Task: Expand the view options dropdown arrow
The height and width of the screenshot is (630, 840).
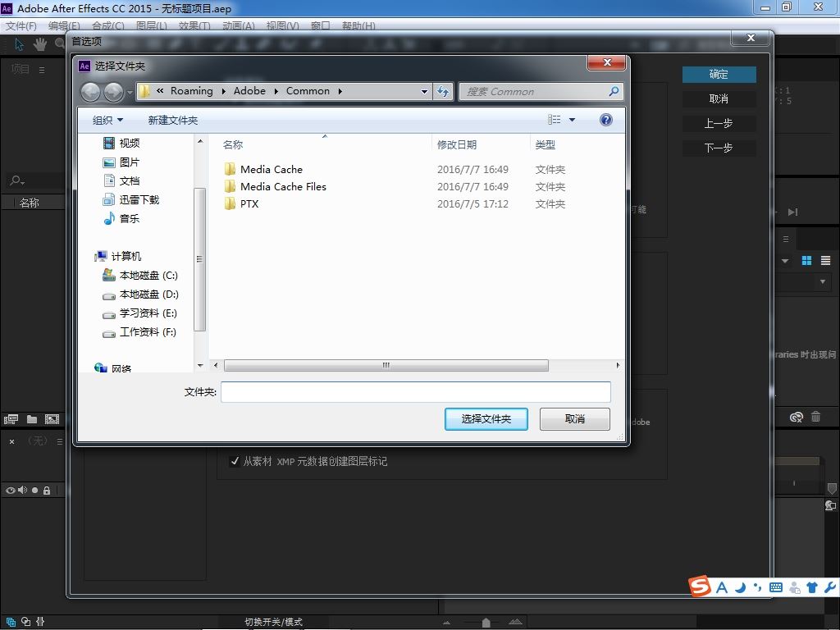Action: pyautogui.click(x=572, y=120)
